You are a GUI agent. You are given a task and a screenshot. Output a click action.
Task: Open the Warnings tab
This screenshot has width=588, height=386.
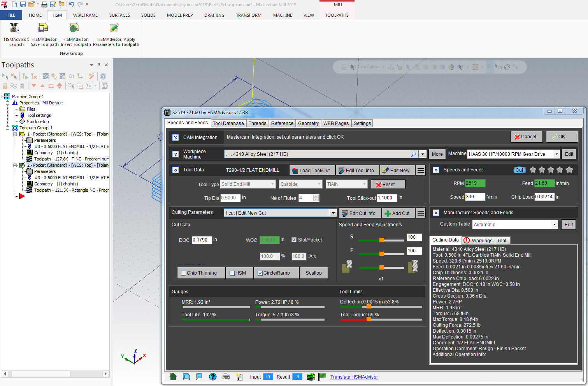pos(478,241)
